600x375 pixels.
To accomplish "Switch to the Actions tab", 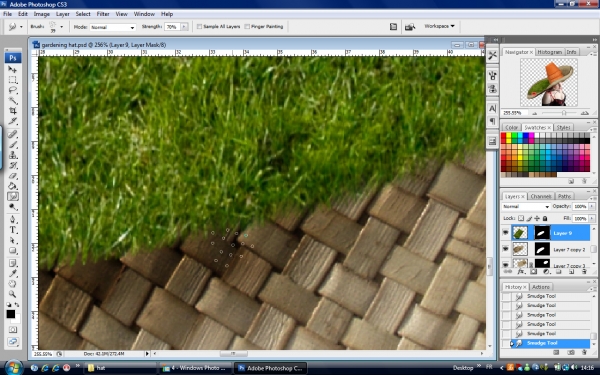I will (x=541, y=287).
